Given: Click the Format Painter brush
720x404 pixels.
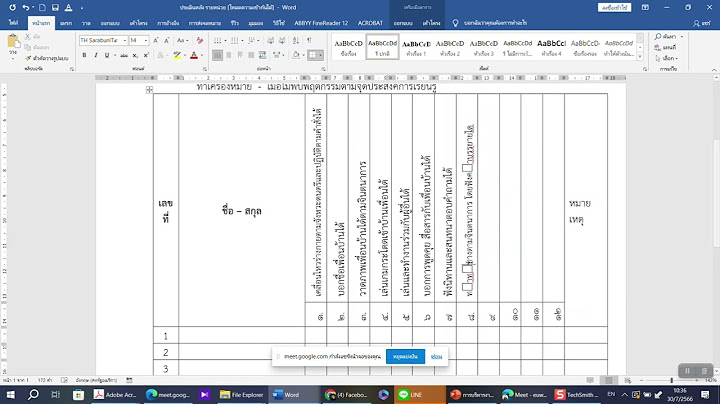Looking at the screenshot, I should click(28, 58).
